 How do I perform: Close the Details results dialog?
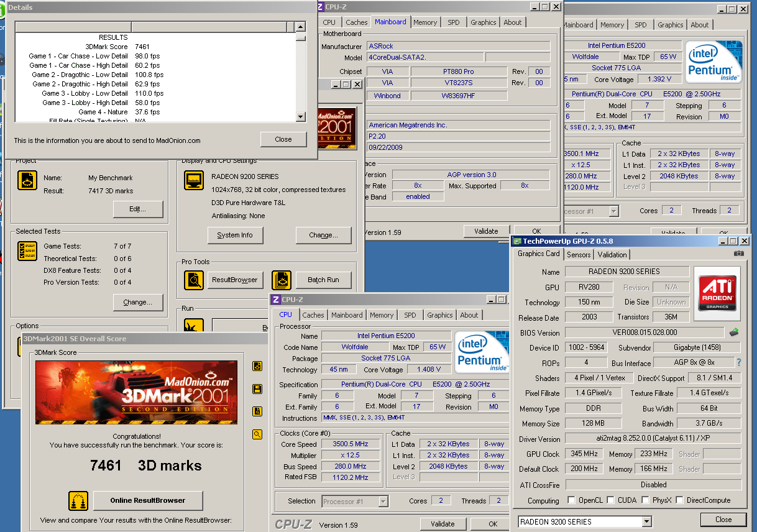(x=283, y=139)
